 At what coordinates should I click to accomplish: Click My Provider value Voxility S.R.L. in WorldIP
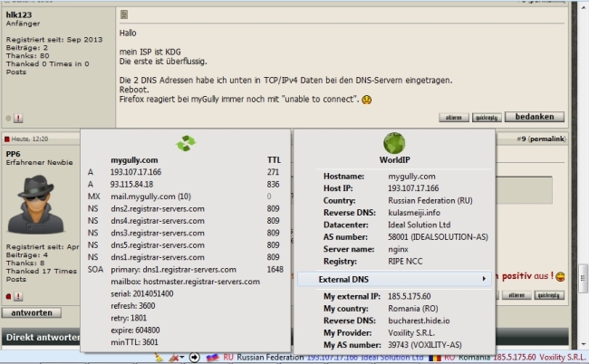coord(411,333)
